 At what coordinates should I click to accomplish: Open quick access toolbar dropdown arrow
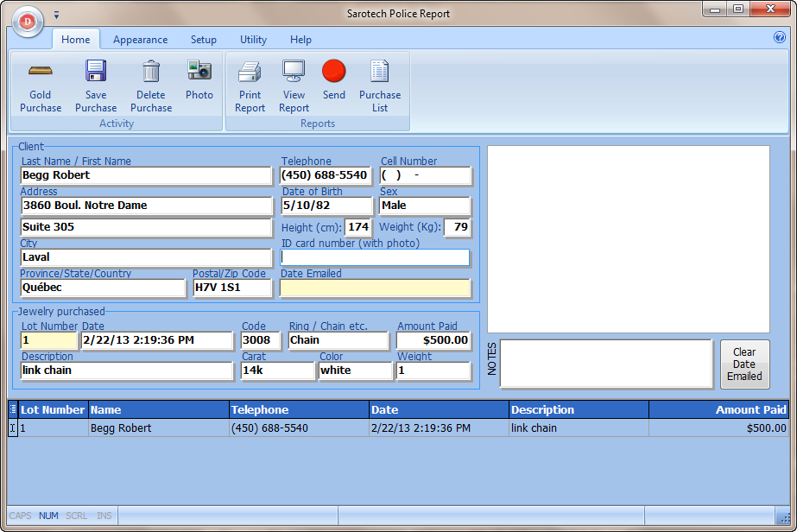56,16
